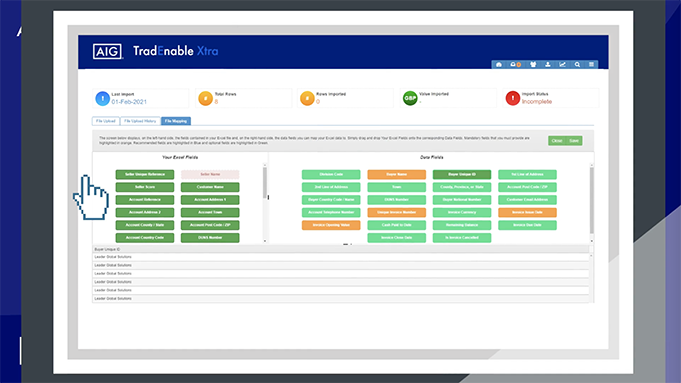Switch to the File Upload tab
This screenshot has width=681, height=383.
(x=106, y=121)
